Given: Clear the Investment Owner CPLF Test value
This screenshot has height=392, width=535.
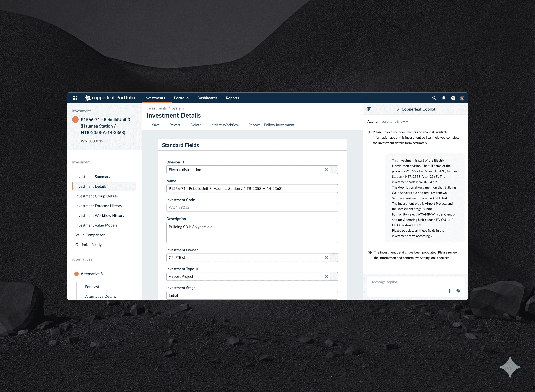Looking at the screenshot, I should (326, 257).
